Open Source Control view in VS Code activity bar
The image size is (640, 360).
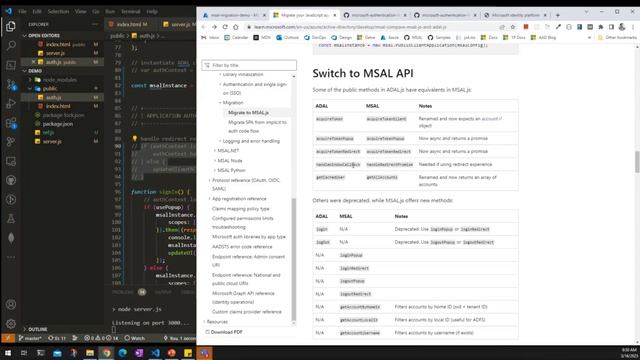click(x=11, y=84)
